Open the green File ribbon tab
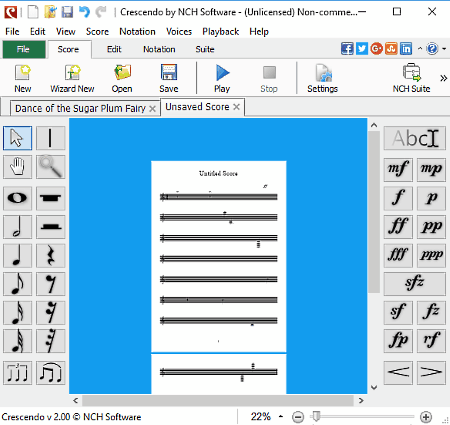Screen dimensions: 450x425 [x=24, y=49]
